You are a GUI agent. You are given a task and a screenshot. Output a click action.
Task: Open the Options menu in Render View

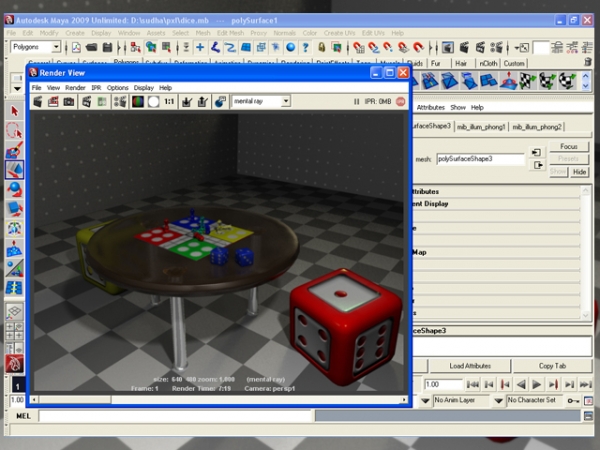(x=118, y=88)
